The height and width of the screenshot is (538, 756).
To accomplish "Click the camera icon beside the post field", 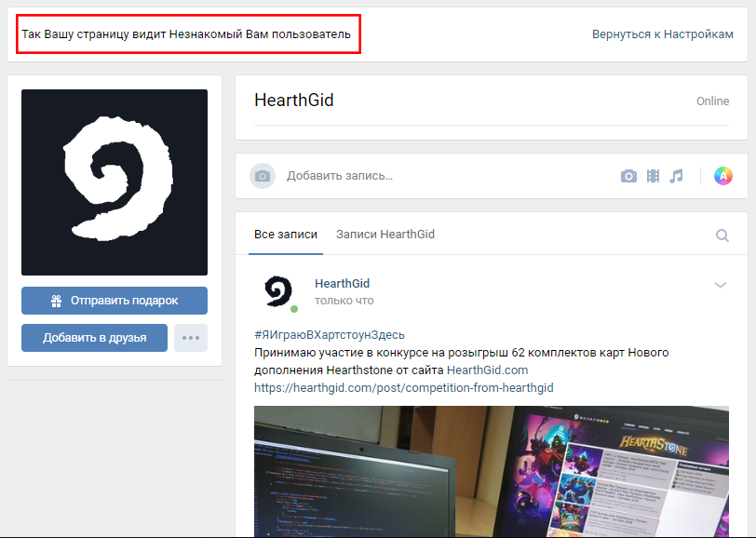I will tap(263, 176).
